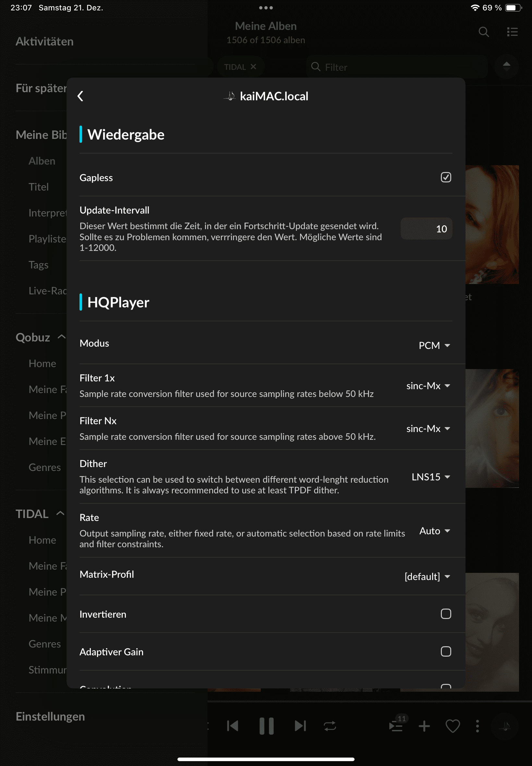
Task: Tap the three-dot multitasking indicator
Action: (266, 8)
